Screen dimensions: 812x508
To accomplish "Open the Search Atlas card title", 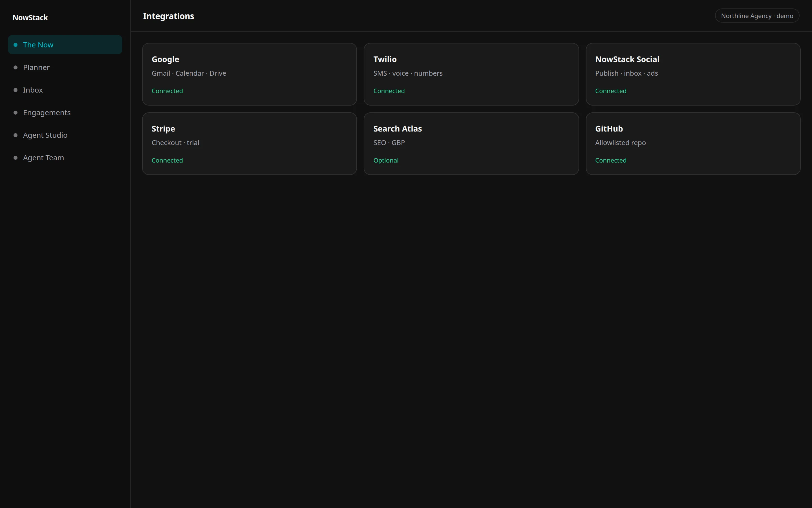I will tap(398, 129).
